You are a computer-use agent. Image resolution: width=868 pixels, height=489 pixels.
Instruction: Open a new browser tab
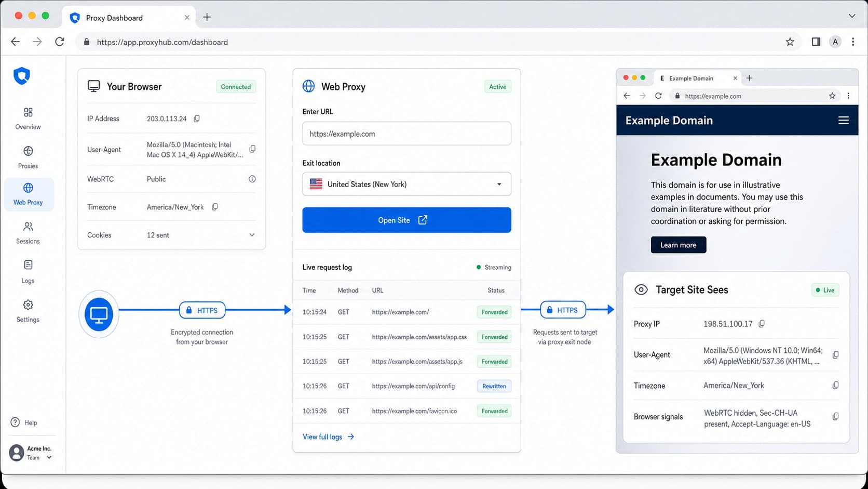(x=207, y=17)
